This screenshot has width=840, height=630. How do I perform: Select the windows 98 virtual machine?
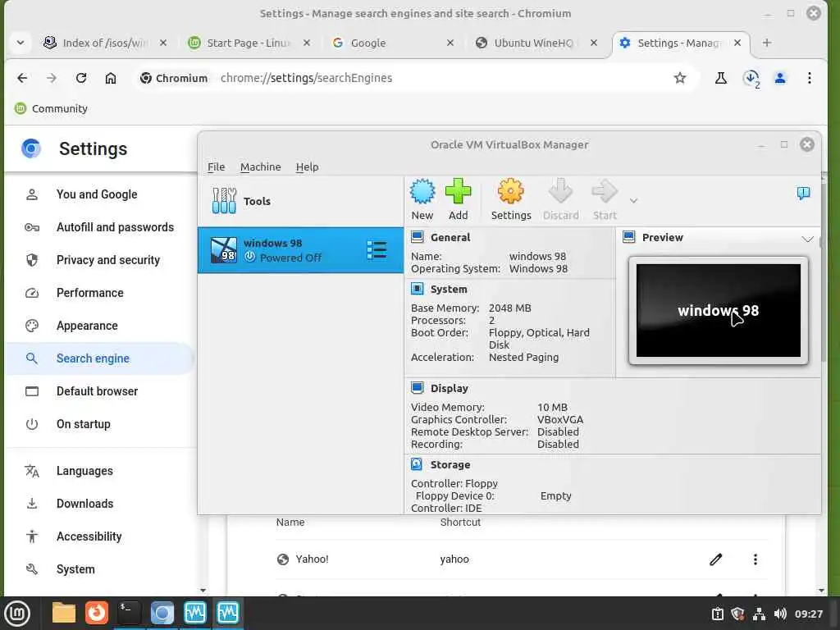[300, 250]
